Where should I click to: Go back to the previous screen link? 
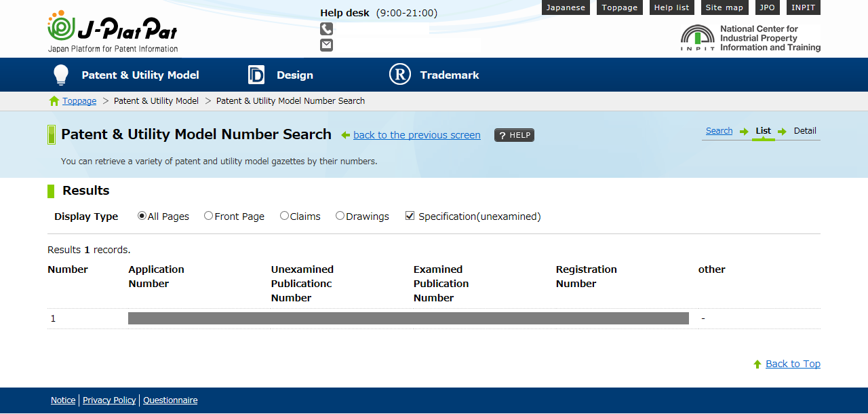coord(416,135)
